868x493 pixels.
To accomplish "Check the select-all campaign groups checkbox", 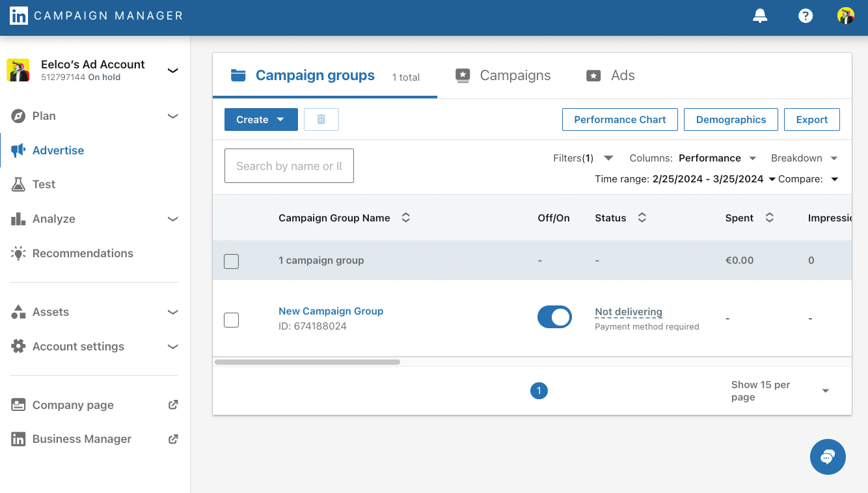I will click(231, 261).
